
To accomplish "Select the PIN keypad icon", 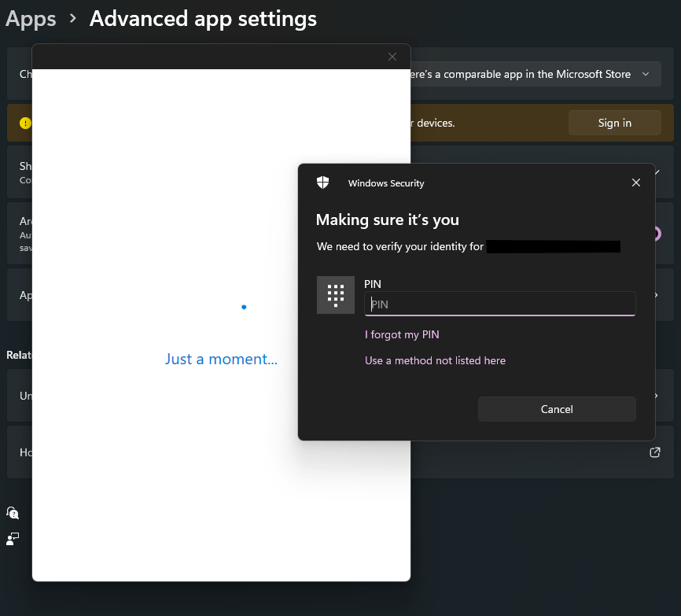I will tap(336, 294).
